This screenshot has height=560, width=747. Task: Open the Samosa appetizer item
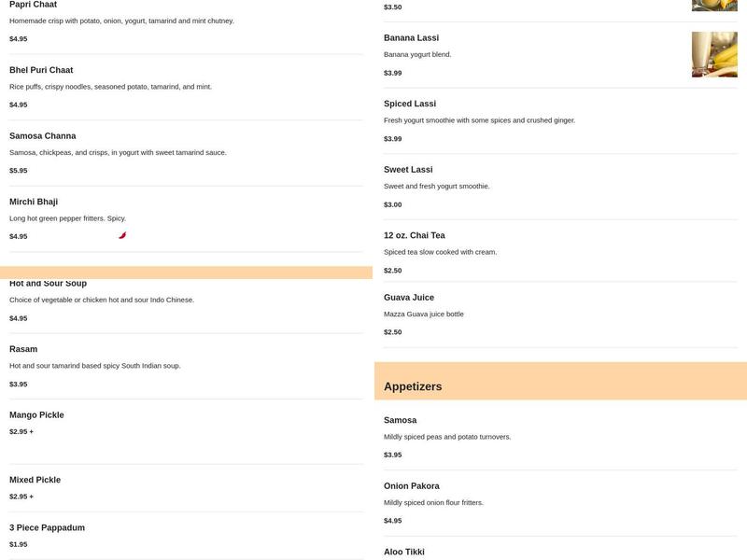[401, 421]
